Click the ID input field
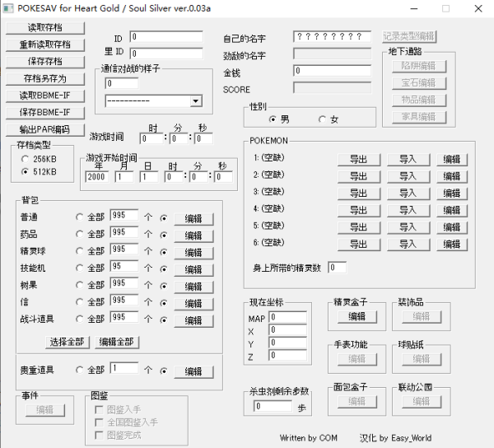This screenshot has width=494, height=448. 166,37
